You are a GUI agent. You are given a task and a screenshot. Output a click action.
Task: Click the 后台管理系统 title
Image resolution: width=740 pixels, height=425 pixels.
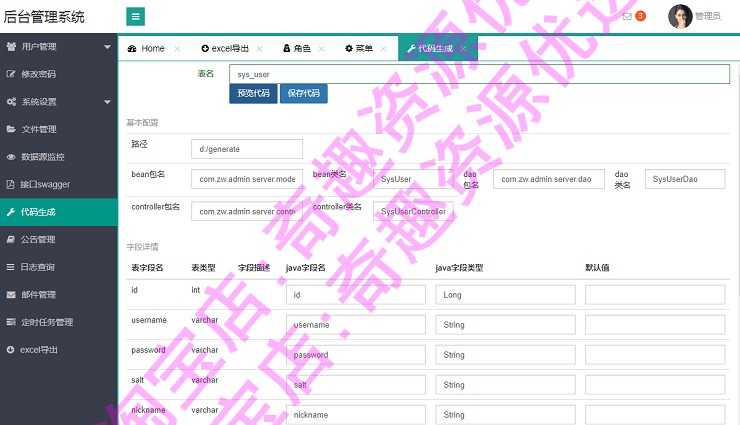pyautogui.click(x=44, y=17)
